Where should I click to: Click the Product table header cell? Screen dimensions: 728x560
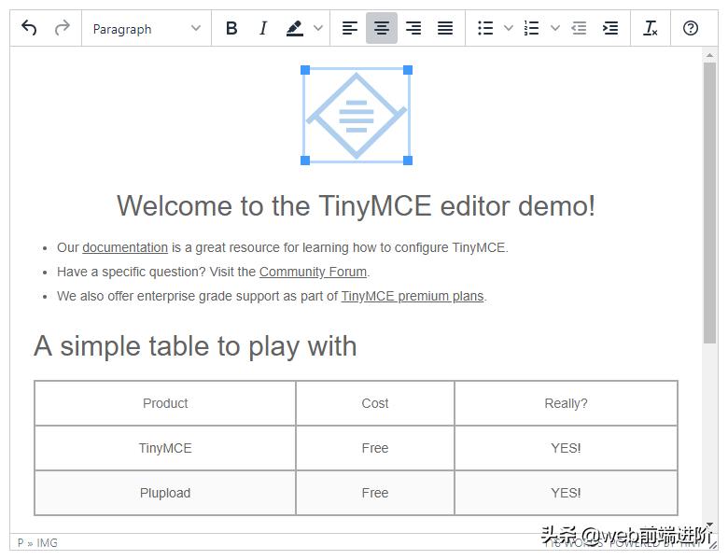[165, 403]
